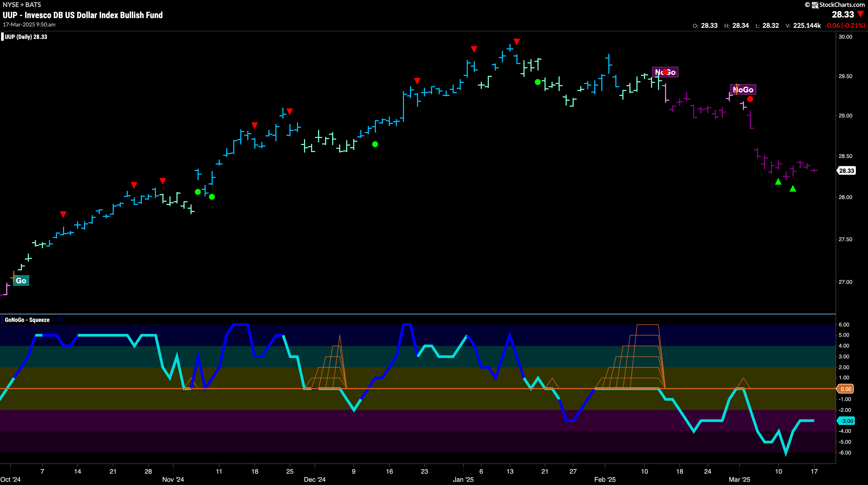Click the UUP (Daily) 28.33 legend label
This screenshot has width=868, height=485.
pyautogui.click(x=26, y=37)
